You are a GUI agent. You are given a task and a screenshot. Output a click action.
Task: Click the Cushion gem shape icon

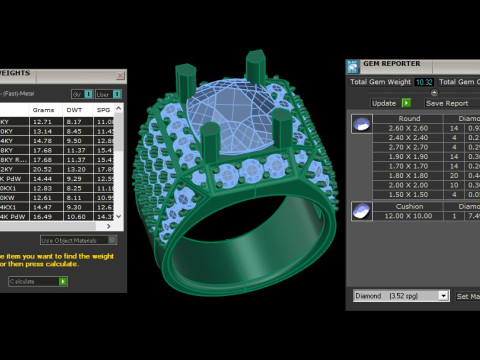[x=362, y=211]
